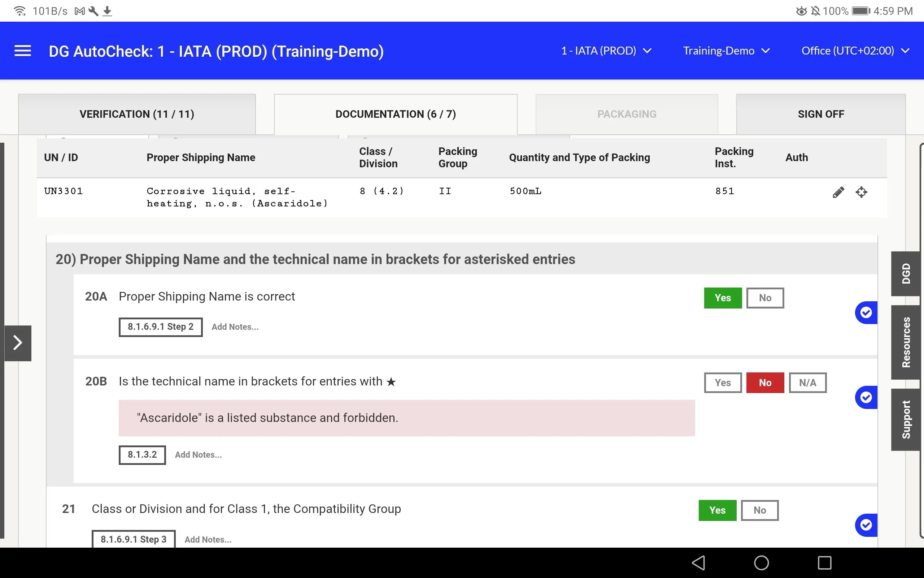This screenshot has width=924, height=578.
Task: Select Yes for 20B technical name question
Action: 723,383
